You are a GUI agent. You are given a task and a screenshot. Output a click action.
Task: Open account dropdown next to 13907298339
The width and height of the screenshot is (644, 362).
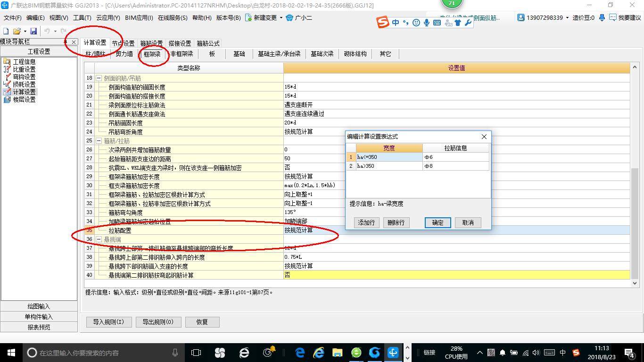[x=567, y=17]
